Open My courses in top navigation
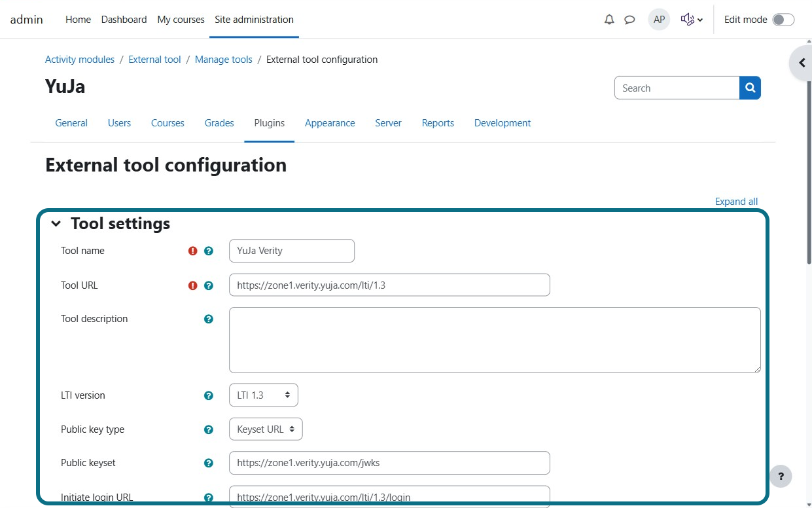 pos(181,20)
